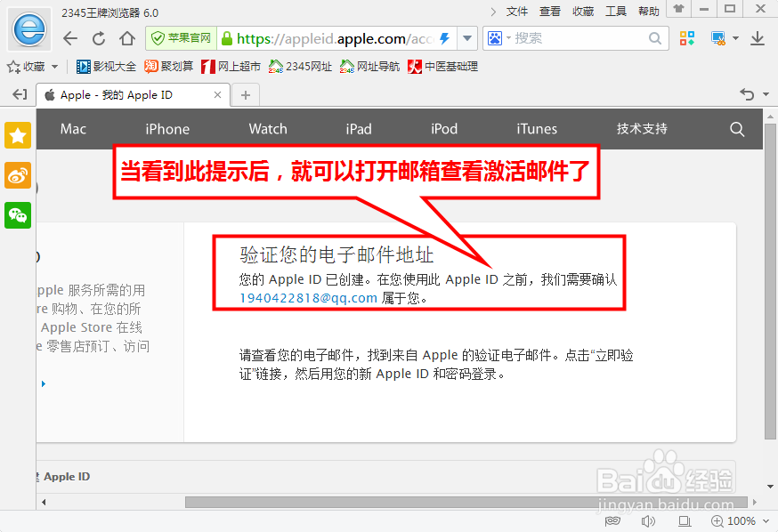The width and height of the screenshot is (778, 532).
Task: Click 技术支持 in Apple navigation
Action: coord(642,129)
